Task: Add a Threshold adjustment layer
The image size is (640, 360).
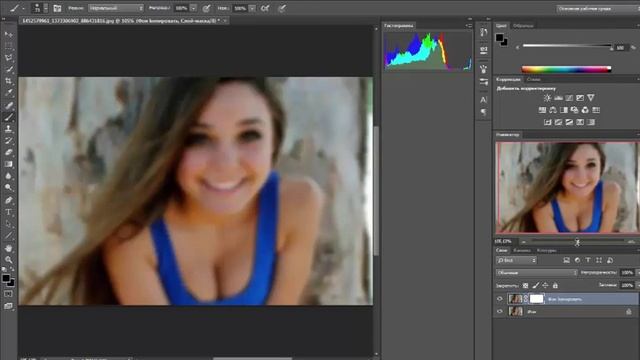Action: point(569,122)
